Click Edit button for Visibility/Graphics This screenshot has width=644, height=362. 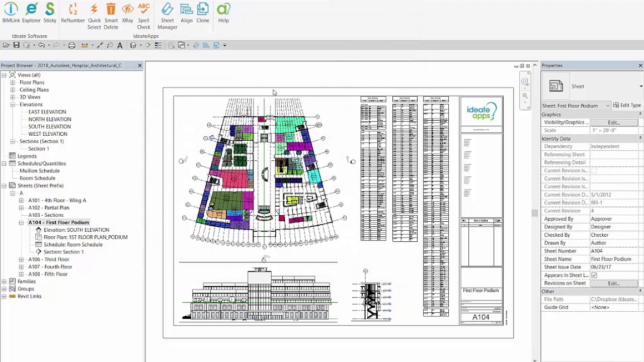click(x=614, y=122)
